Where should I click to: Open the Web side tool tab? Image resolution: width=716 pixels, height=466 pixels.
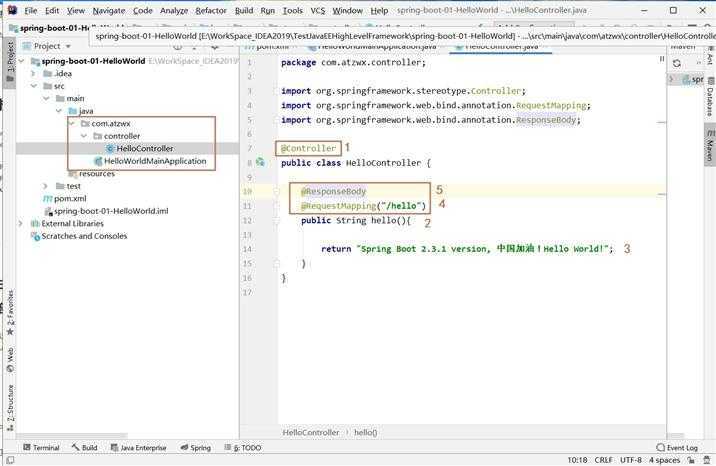pyautogui.click(x=10, y=360)
